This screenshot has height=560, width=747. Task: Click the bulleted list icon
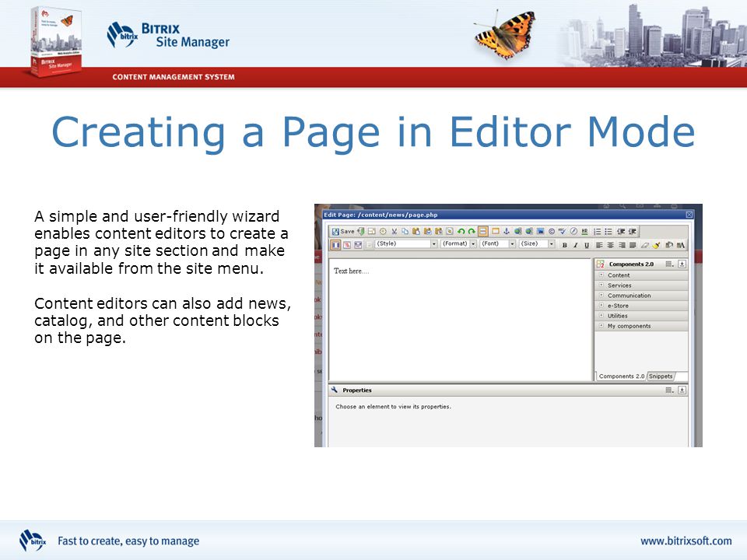click(608, 232)
